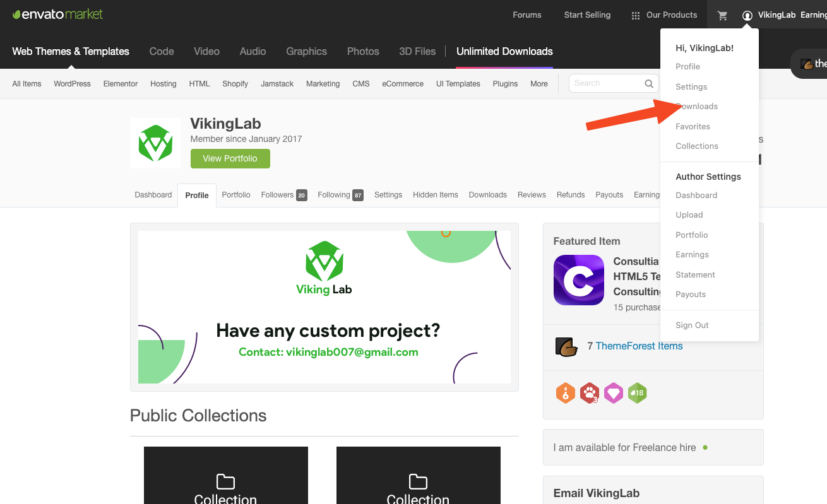Switch to the Reviews tab
Screen dimensions: 827x504
(532, 195)
